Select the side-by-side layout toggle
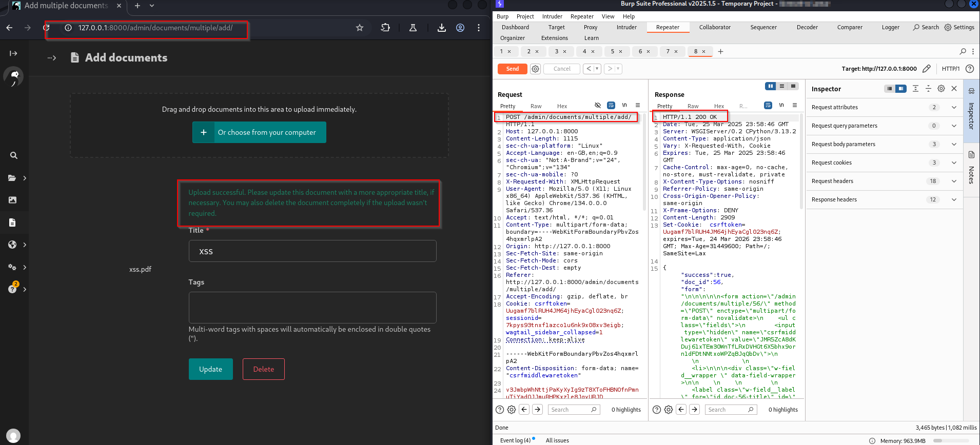The image size is (980, 445). [770, 86]
